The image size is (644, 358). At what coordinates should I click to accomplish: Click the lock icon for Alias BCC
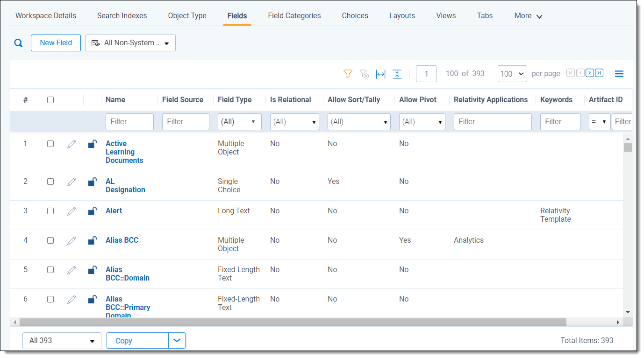pos(93,240)
